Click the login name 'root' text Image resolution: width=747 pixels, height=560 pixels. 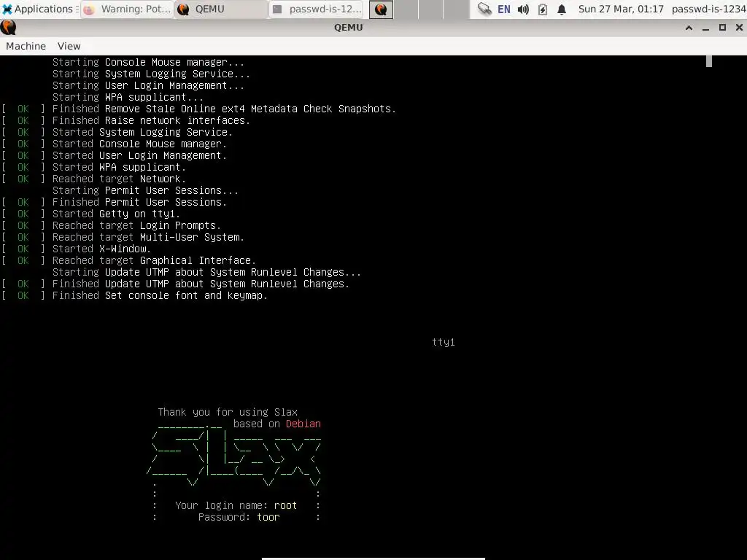(285, 505)
